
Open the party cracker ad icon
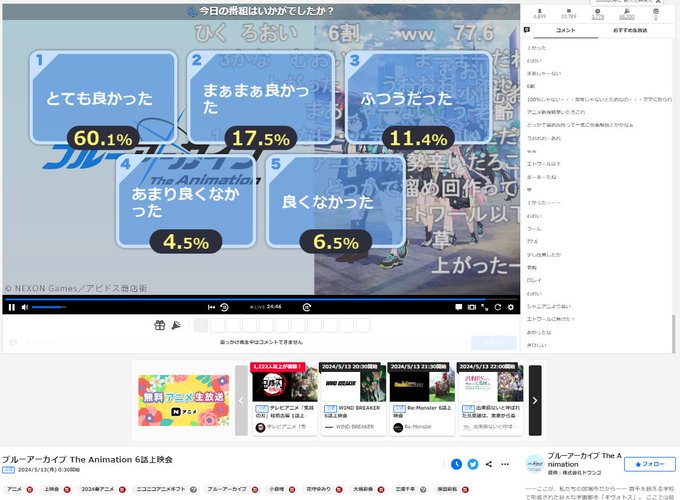pos(176,325)
